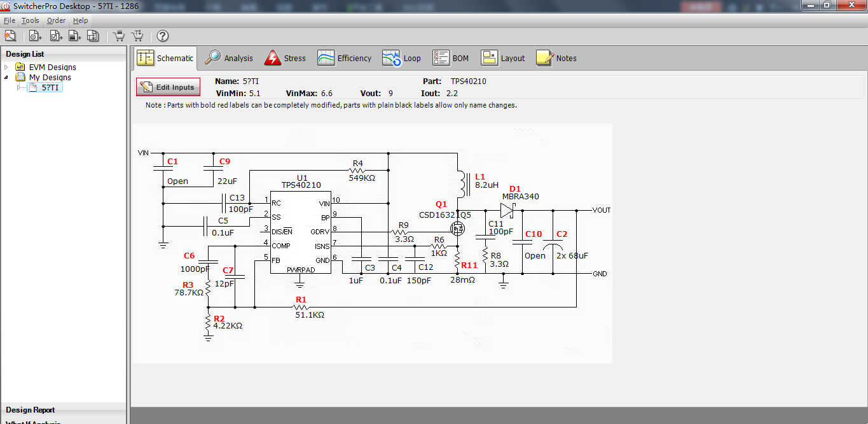Click the new design toolbar icon
This screenshot has height=424, width=868.
(10, 36)
